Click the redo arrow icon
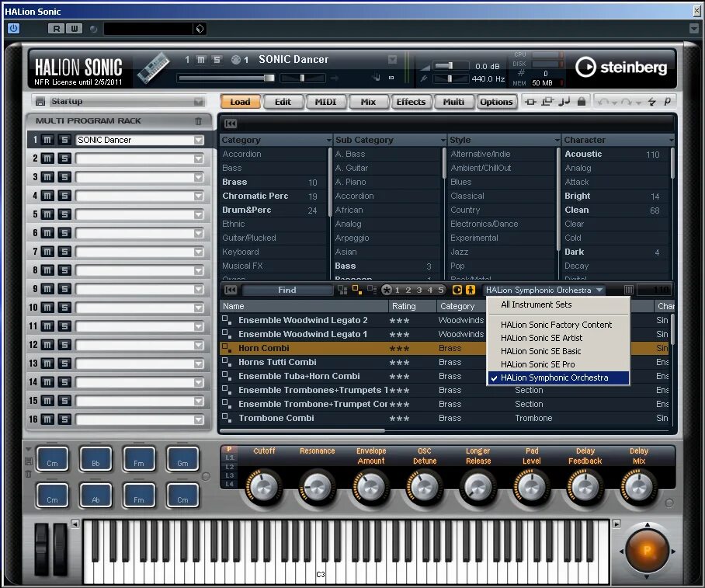Screen dimensions: 705x588 point(627,102)
